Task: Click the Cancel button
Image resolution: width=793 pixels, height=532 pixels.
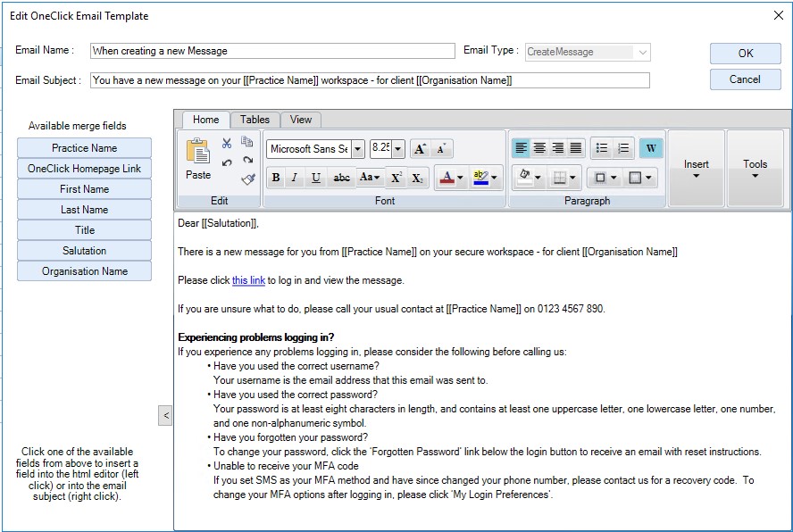Action: coord(745,79)
